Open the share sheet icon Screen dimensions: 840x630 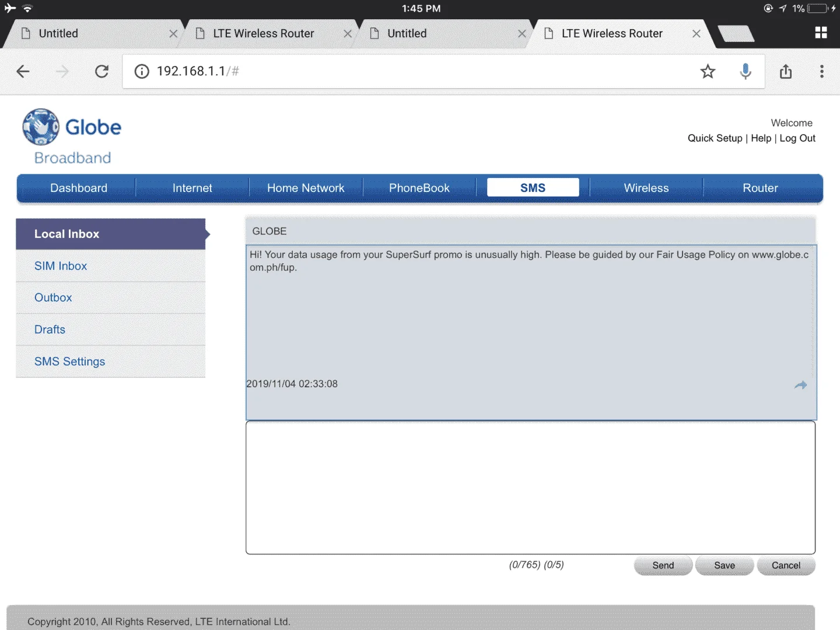click(x=786, y=71)
